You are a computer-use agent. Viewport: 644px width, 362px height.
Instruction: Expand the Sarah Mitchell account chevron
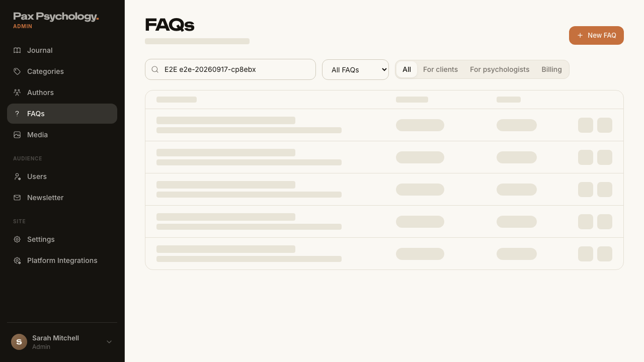(x=109, y=342)
